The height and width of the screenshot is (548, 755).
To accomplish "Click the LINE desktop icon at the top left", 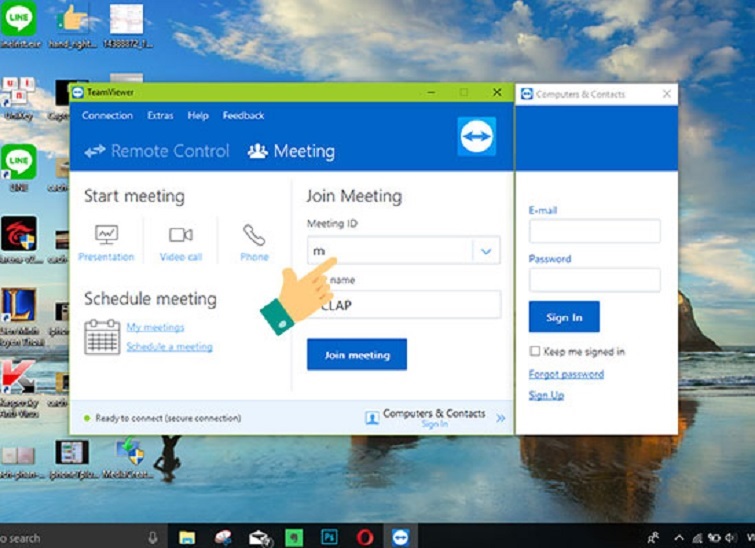I will coord(19,24).
